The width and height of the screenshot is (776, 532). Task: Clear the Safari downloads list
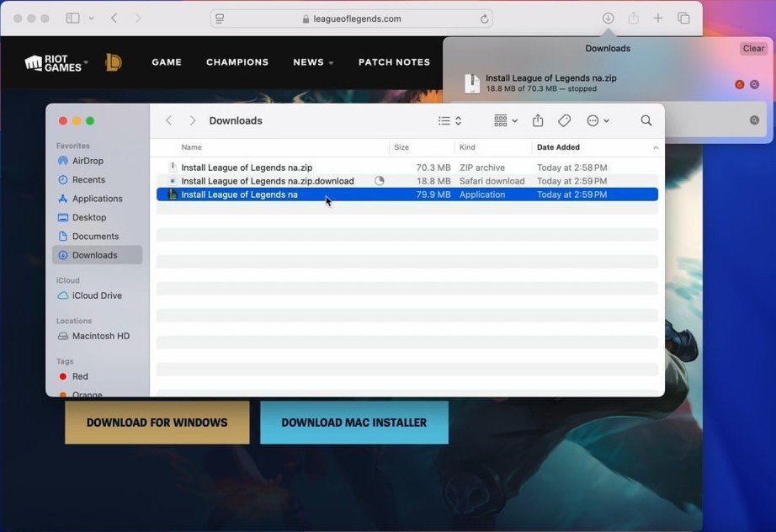pos(753,49)
